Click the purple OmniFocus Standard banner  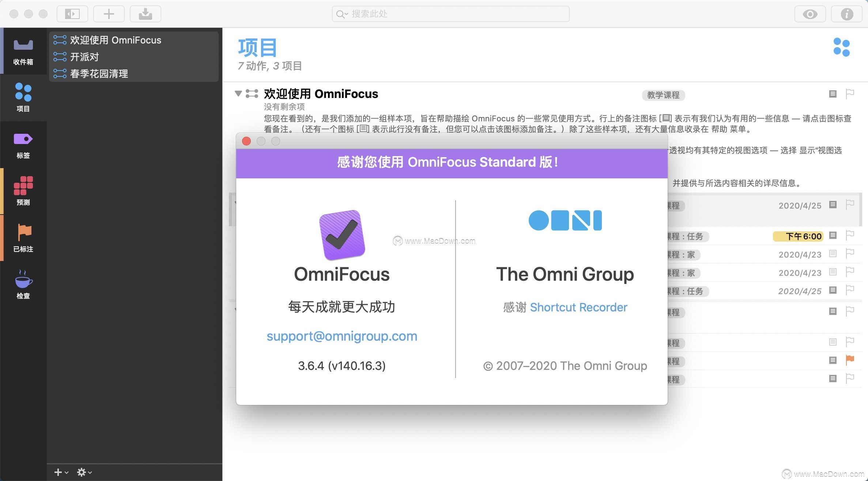[x=452, y=163]
